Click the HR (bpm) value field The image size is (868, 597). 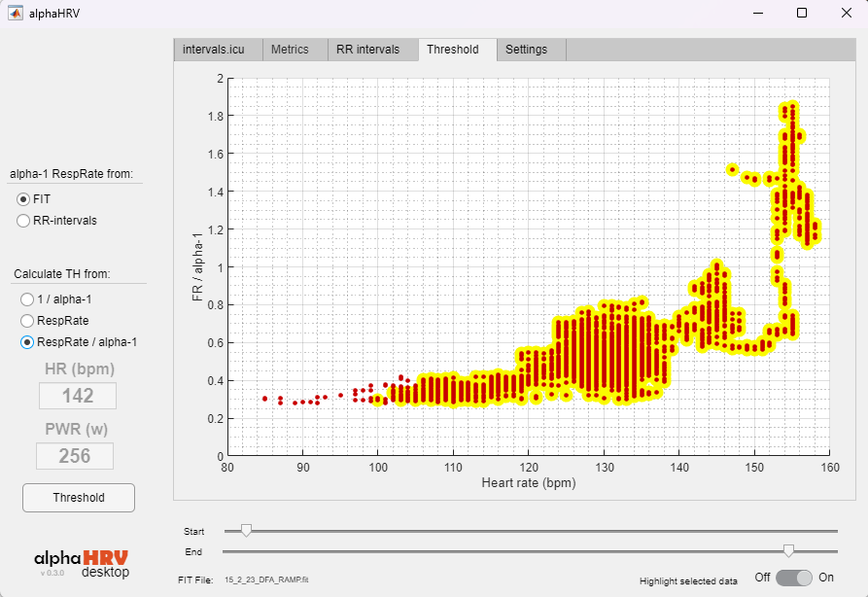point(78,396)
